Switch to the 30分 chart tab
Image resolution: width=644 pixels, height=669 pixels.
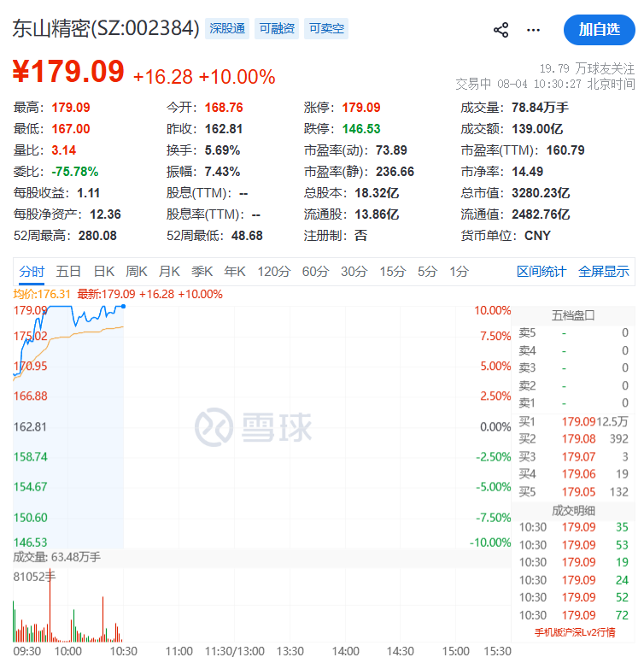(x=354, y=272)
